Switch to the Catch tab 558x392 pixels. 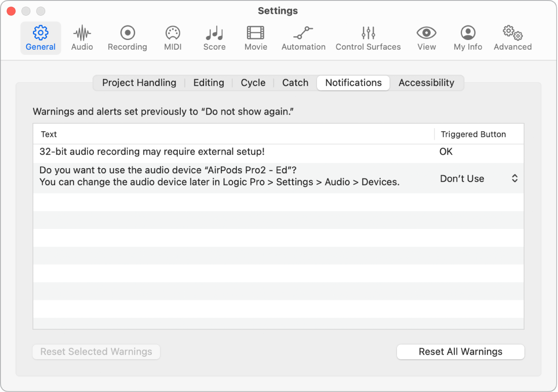pos(295,83)
